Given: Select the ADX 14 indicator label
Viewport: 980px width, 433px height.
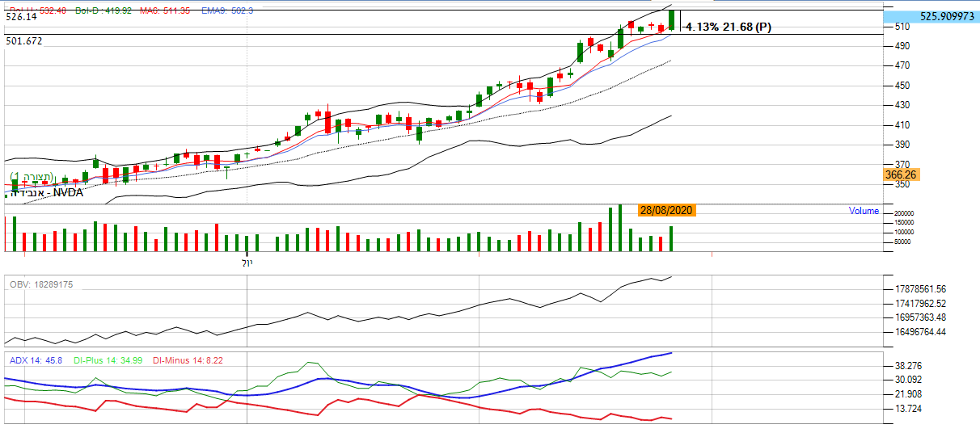Looking at the screenshot, I should click(36, 360).
